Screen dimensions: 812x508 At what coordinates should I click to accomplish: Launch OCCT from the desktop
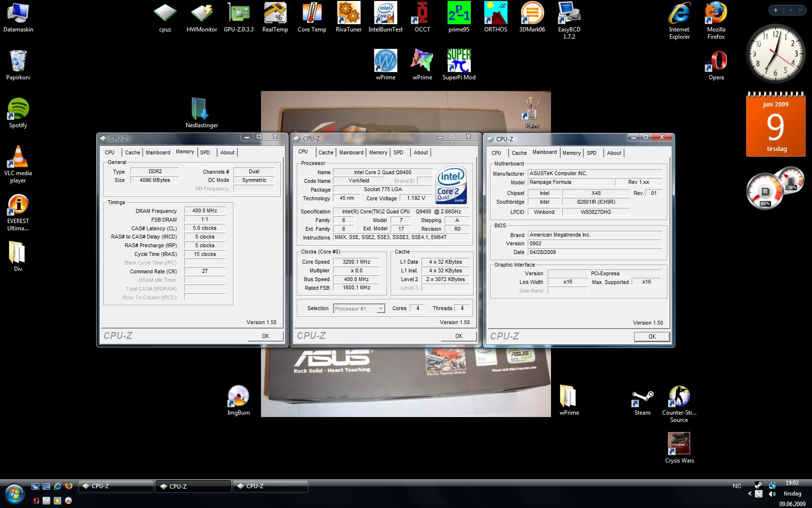(x=422, y=18)
